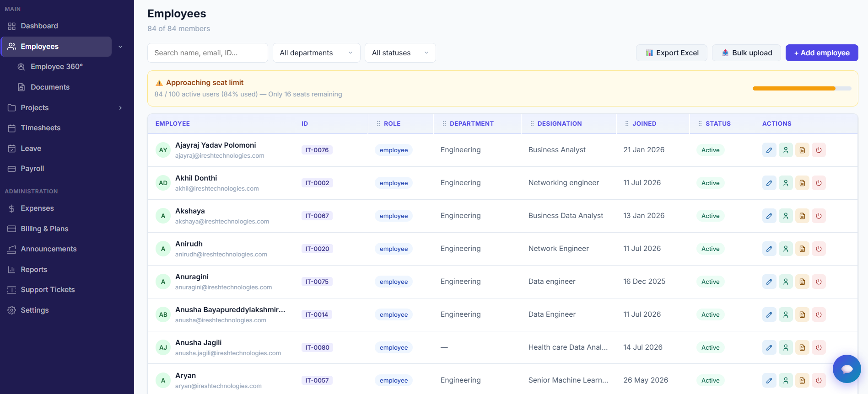
Task: Open profile icon for Ajayraj Yadav Polomoni
Action: (786, 150)
